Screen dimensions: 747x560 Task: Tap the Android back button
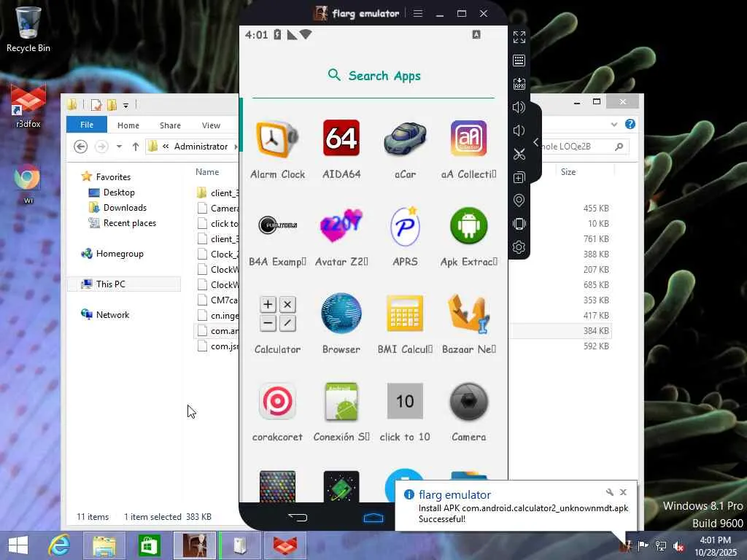click(298, 518)
